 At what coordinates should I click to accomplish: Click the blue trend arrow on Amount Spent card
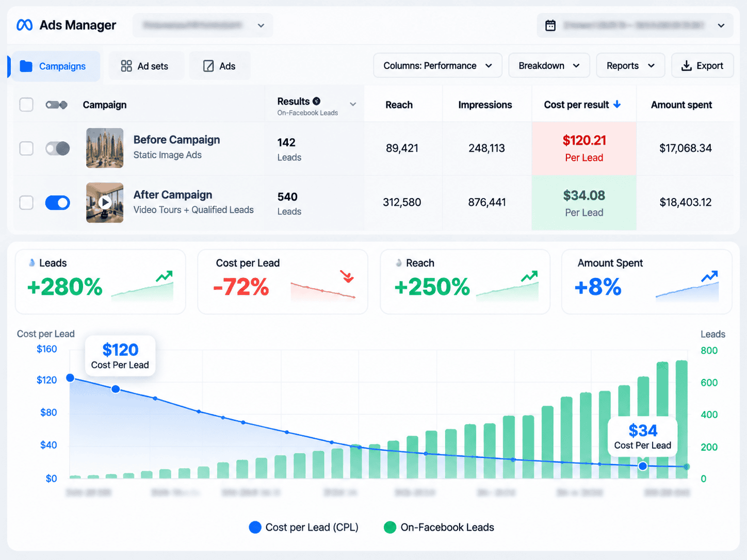(x=710, y=276)
